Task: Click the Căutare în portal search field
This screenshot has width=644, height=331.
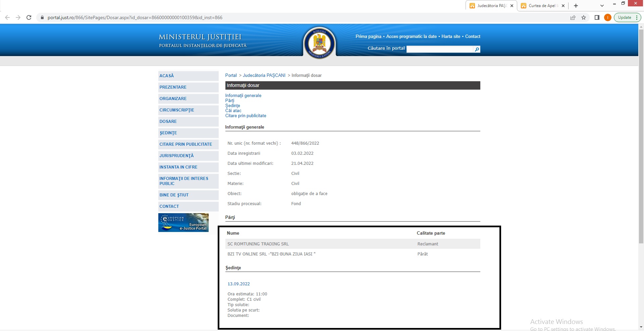Action: click(x=439, y=49)
